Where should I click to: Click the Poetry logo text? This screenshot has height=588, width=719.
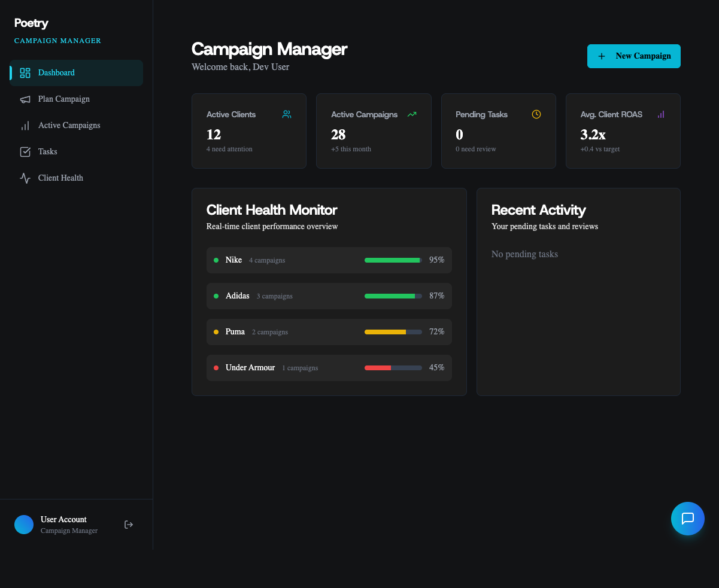click(x=31, y=23)
